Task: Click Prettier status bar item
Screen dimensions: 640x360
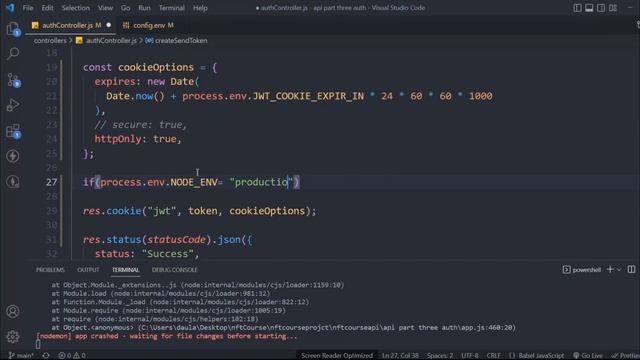Action: click(x=625, y=356)
